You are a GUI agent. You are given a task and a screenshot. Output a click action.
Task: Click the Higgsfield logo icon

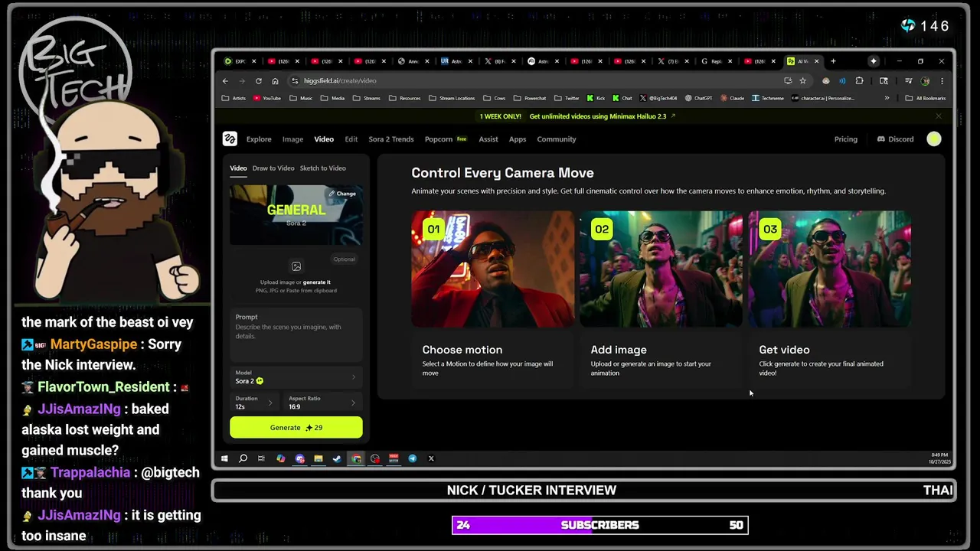pos(230,139)
